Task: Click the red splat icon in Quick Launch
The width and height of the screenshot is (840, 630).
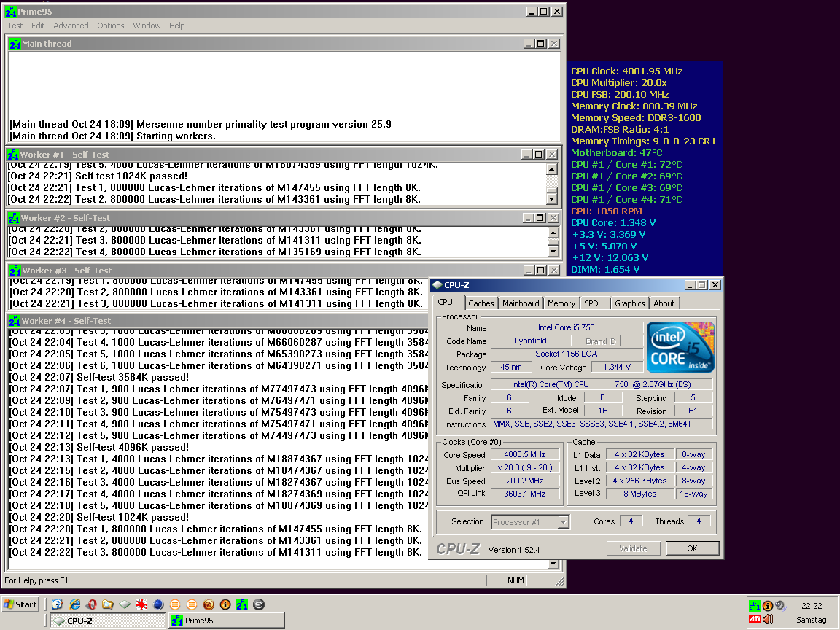Action: coord(141,604)
